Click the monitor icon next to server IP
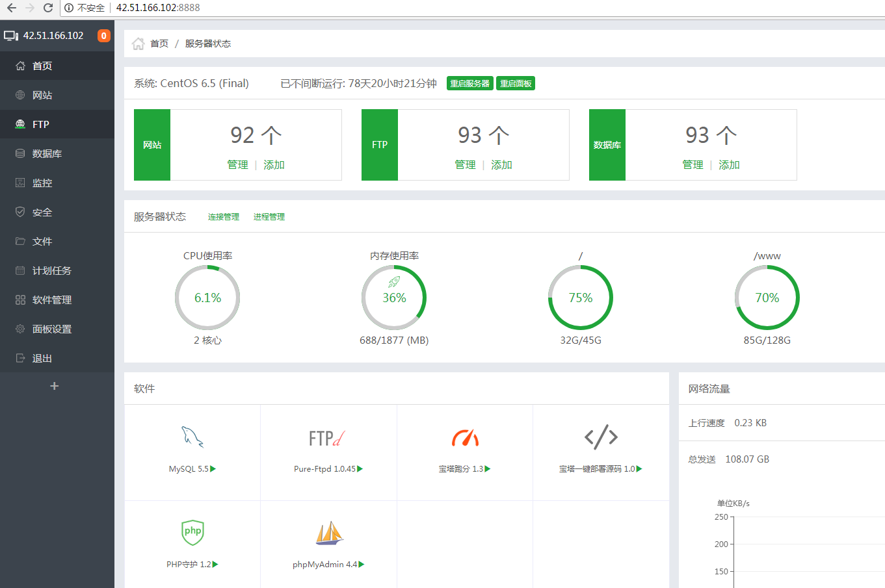This screenshot has width=885, height=588. 11,36
